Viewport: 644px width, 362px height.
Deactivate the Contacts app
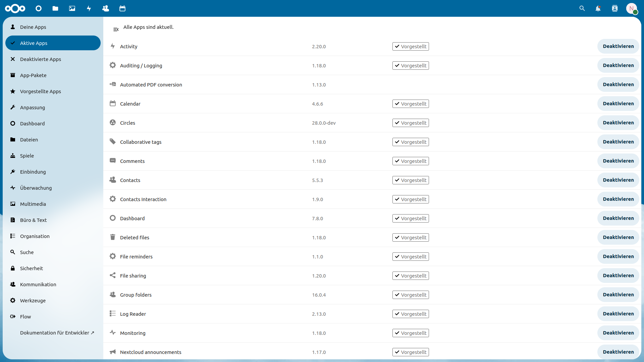click(618, 180)
